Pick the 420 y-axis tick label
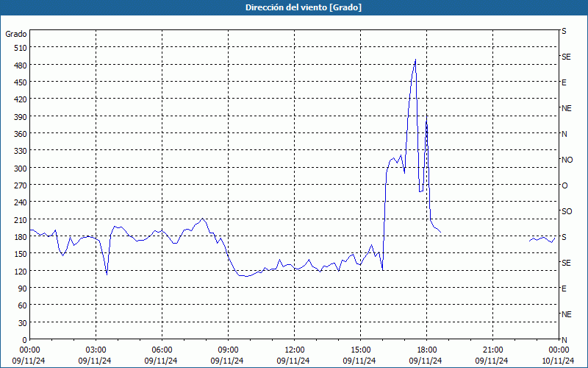The width and height of the screenshot is (588, 368). 21,99
